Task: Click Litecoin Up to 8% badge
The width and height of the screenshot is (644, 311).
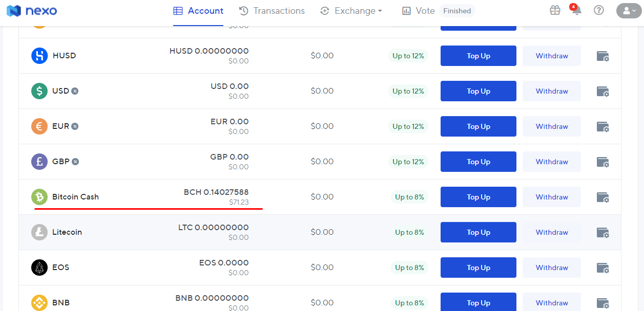Action: click(x=409, y=232)
